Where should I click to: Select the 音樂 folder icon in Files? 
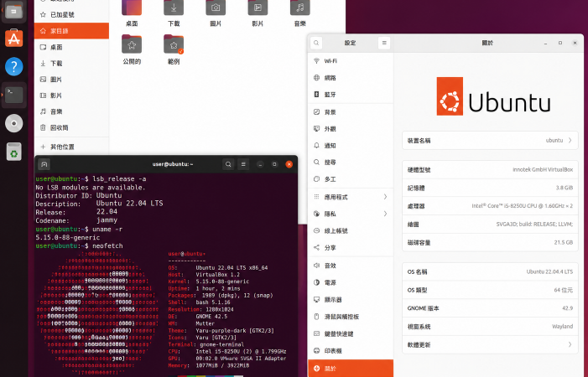(300, 8)
